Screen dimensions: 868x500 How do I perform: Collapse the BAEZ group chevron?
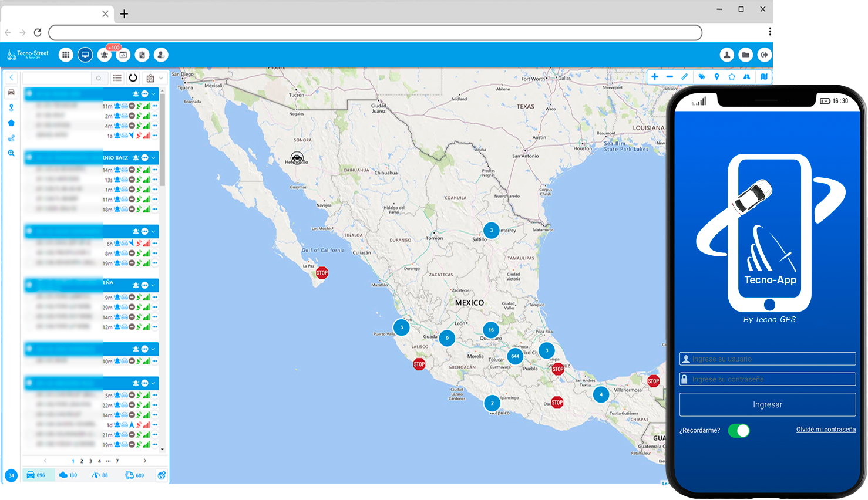point(154,158)
